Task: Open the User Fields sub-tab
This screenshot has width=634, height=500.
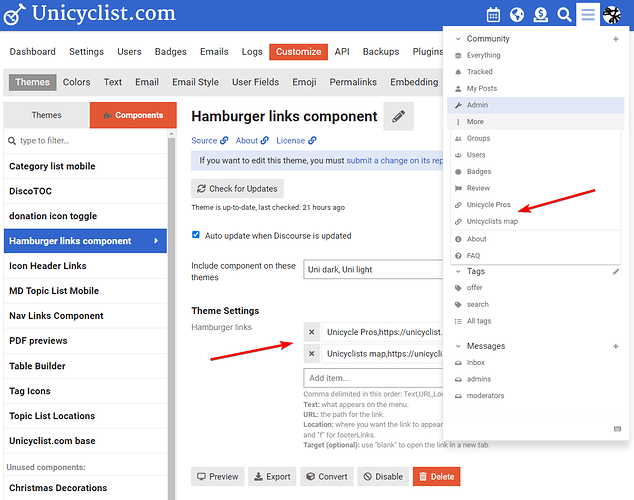Action: tap(256, 82)
